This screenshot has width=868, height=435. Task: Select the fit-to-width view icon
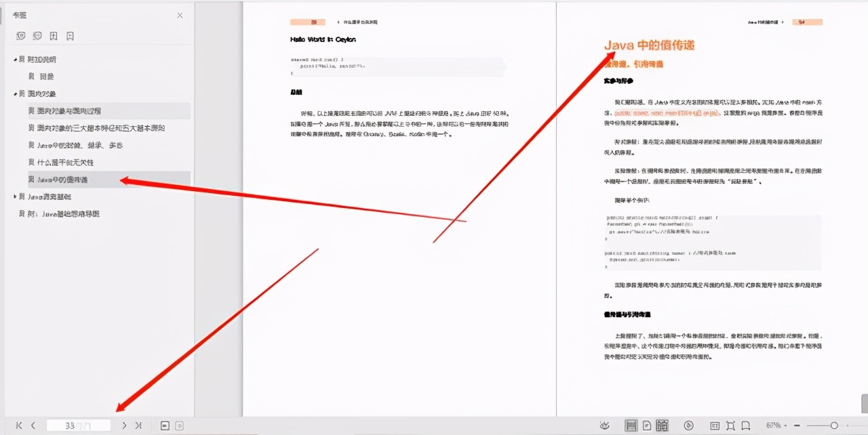pyautogui.click(x=715, y=426)
